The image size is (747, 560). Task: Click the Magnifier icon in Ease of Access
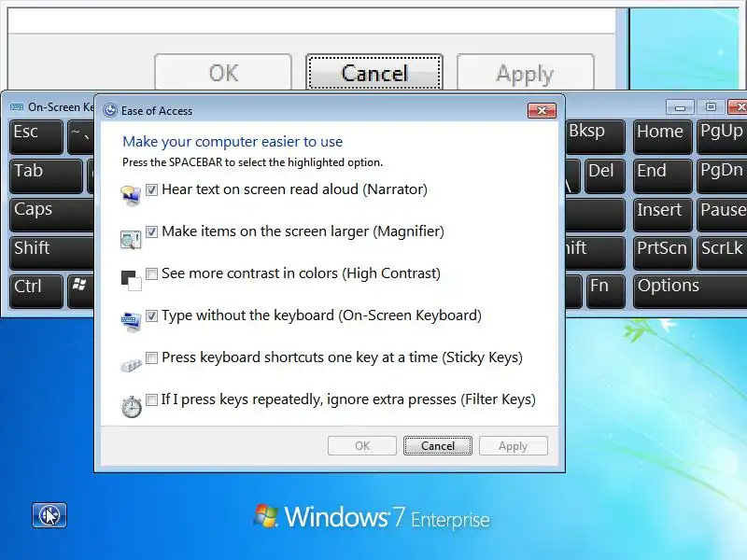[x=131, y=240]
